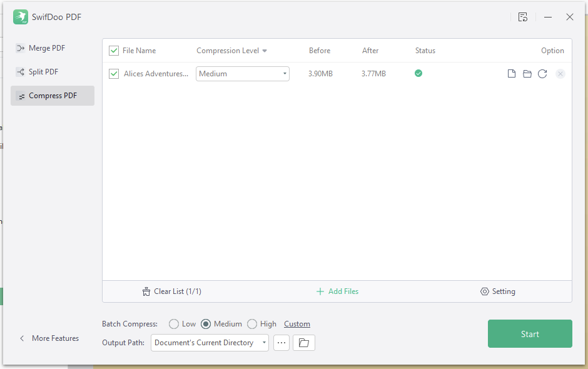The height and width of the screenshot is (369, 588).
Task: Click the After column header
Action: coord(370,51)
